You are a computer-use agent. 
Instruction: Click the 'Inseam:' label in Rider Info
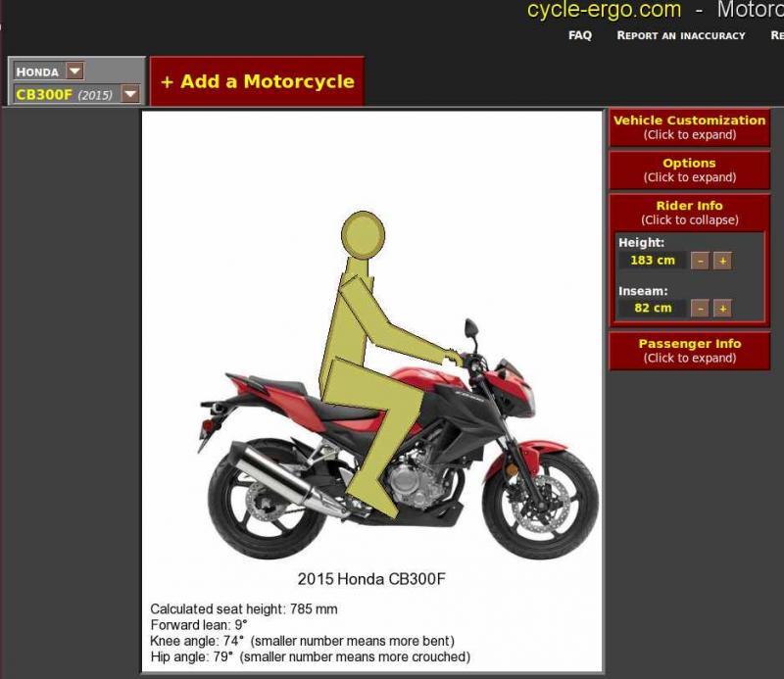(643, 291)
